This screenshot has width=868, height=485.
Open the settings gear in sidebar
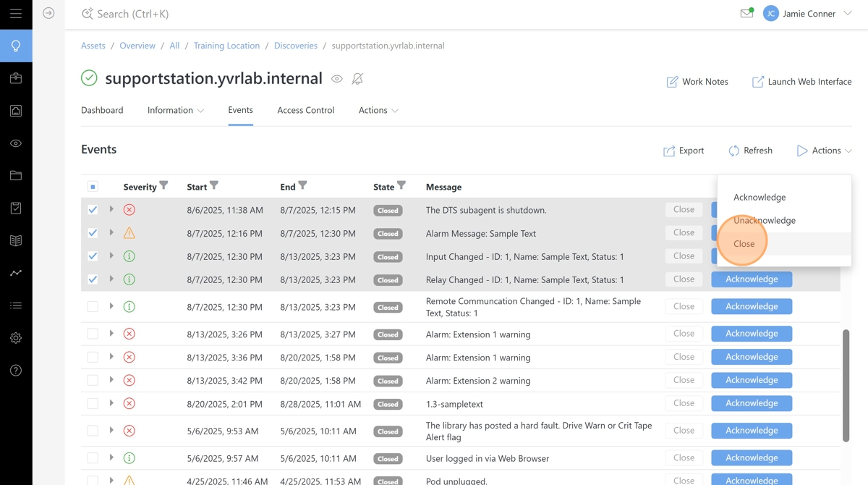pos(16,338)
